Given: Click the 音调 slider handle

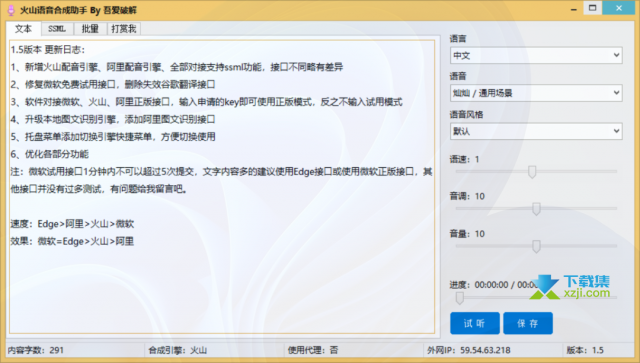Looking at the screenshot, I should tap(536, 209).
